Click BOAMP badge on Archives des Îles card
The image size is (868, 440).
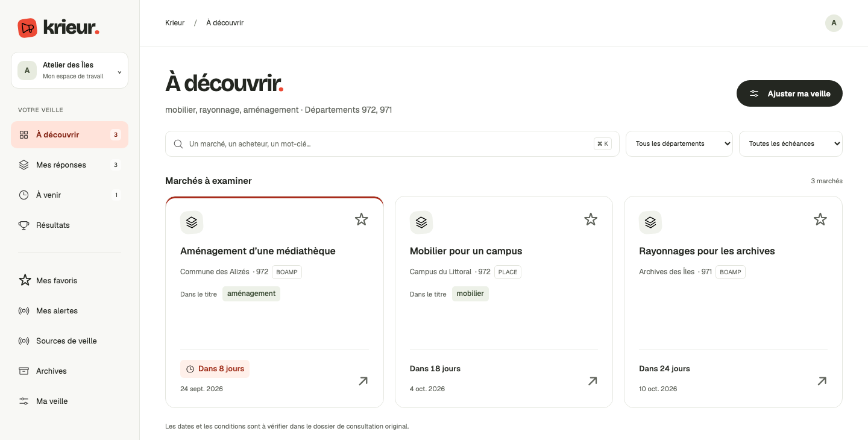point(731,272)
